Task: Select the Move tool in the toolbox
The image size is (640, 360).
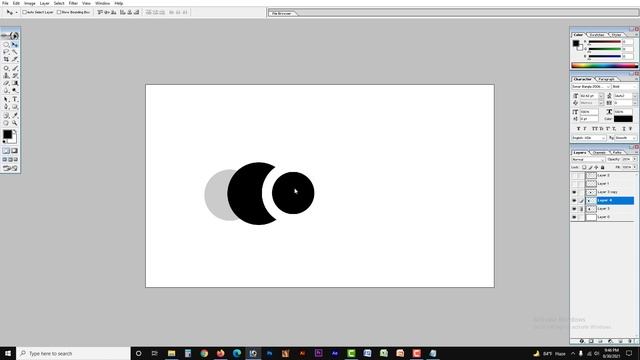Action: (x=15, y=44)
